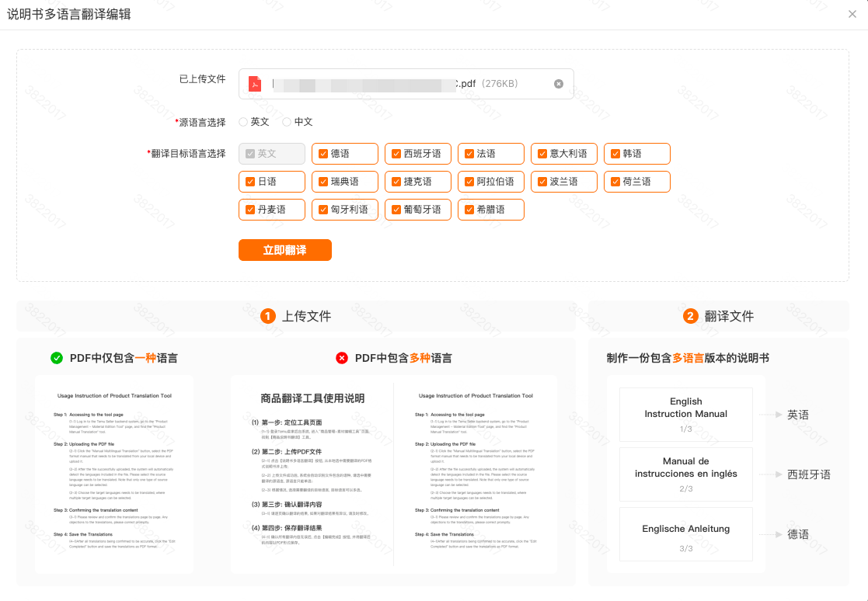
Task: Toggle the 法语 checkbox
Action: 469,154
